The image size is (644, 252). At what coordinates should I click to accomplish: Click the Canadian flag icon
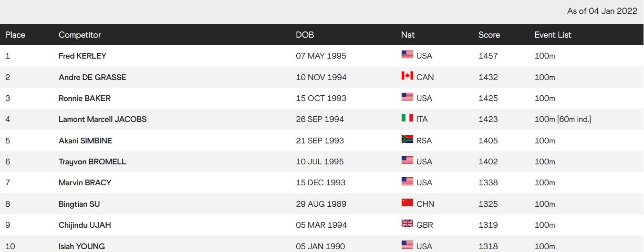tap(407, 76)
